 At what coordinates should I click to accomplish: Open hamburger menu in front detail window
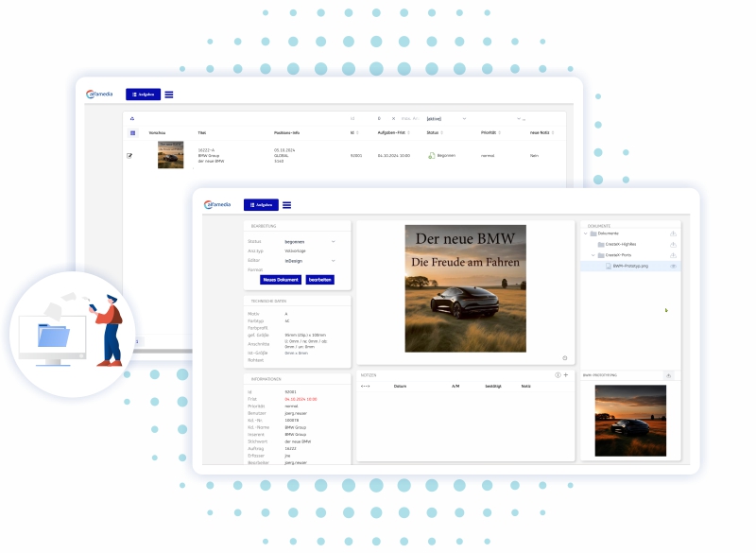[286, 205]
